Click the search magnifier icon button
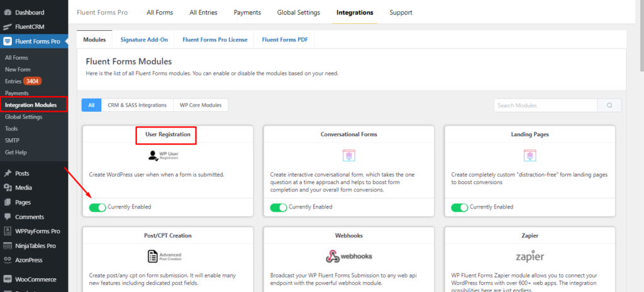The image size is (644, 292). pyautogui.click(x=609, y=105)
